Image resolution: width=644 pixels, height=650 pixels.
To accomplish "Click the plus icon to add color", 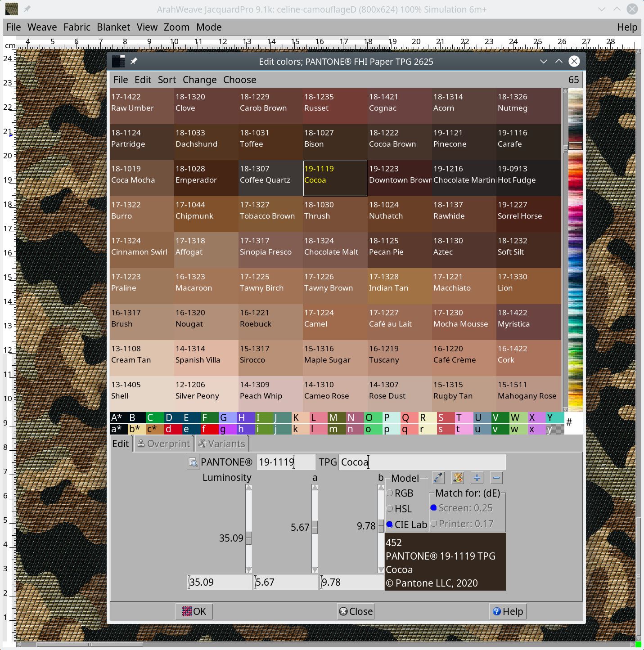I will (477, 478).
